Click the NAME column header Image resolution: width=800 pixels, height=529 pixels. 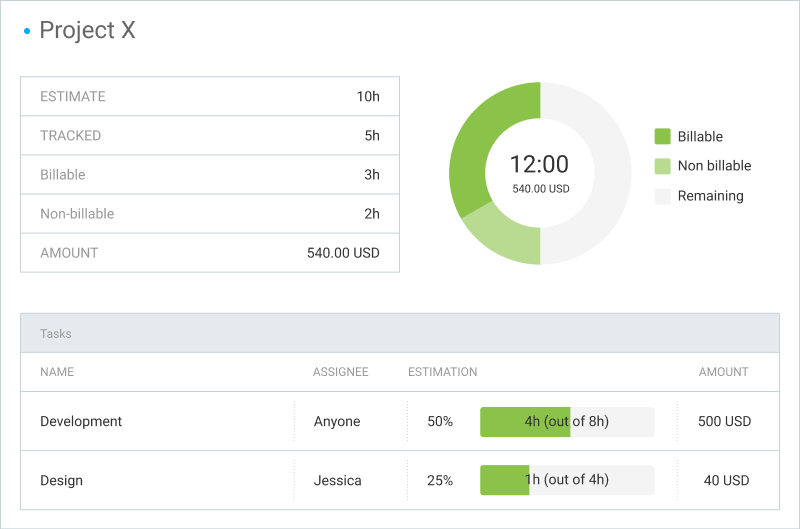click(57, 372)
